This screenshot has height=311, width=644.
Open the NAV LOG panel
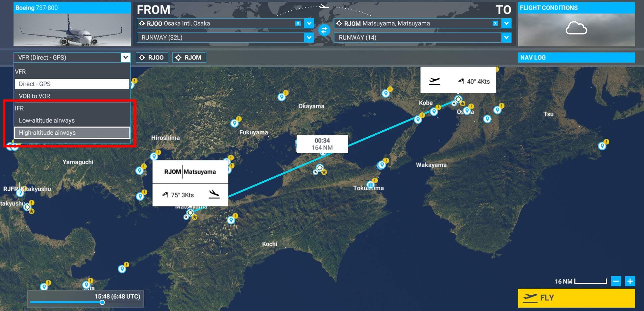(x=576, y=58)
